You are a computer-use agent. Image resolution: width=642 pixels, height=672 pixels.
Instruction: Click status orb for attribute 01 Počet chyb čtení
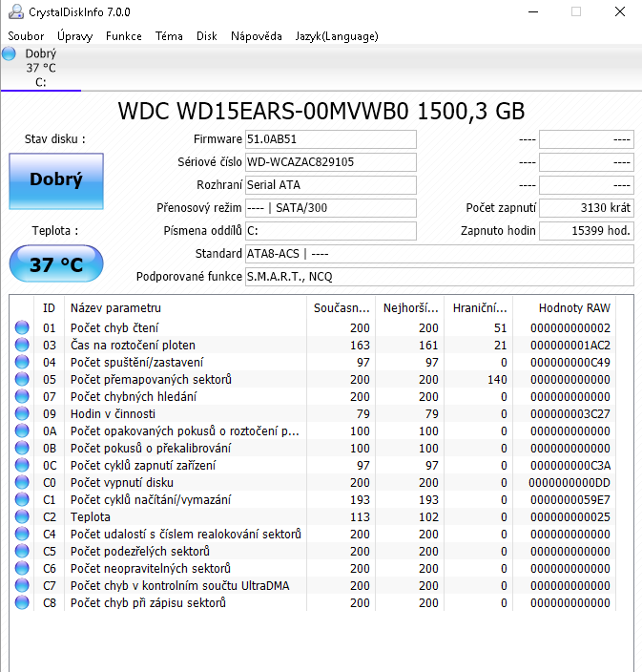(22, 327)
